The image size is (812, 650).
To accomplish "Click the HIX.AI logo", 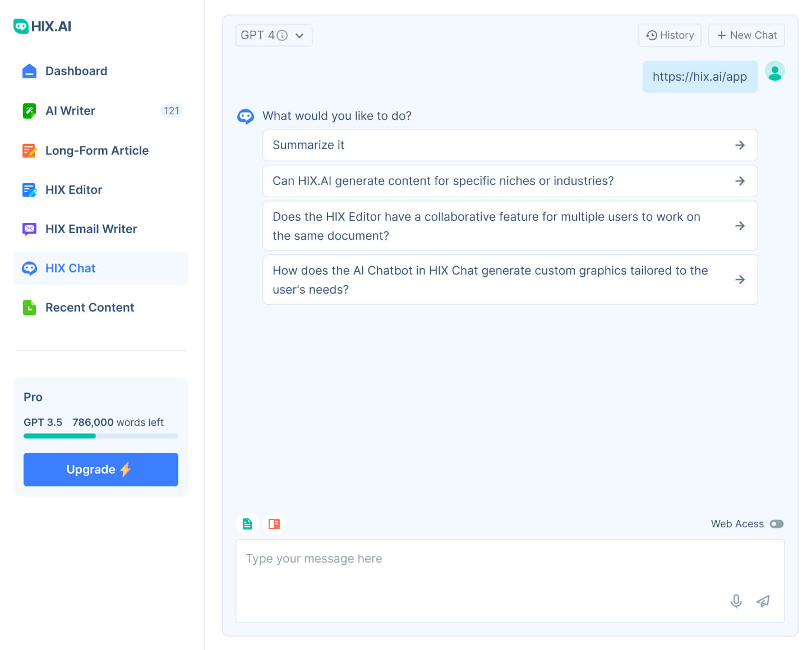I will (43, 26).
